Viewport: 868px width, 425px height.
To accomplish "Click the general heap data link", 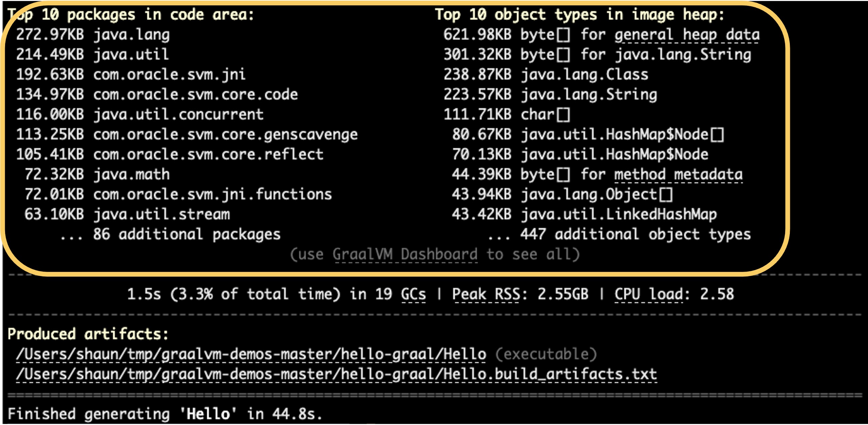I will click(x=687, y=34).
